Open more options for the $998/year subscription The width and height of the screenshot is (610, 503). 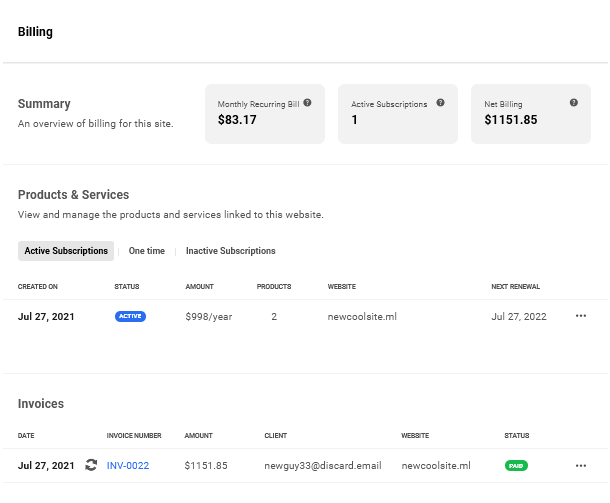581,316
